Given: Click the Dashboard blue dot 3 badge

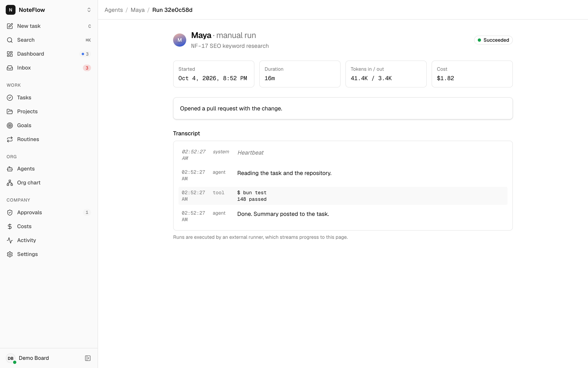Looking at the screenshot, I should (85, 54).
